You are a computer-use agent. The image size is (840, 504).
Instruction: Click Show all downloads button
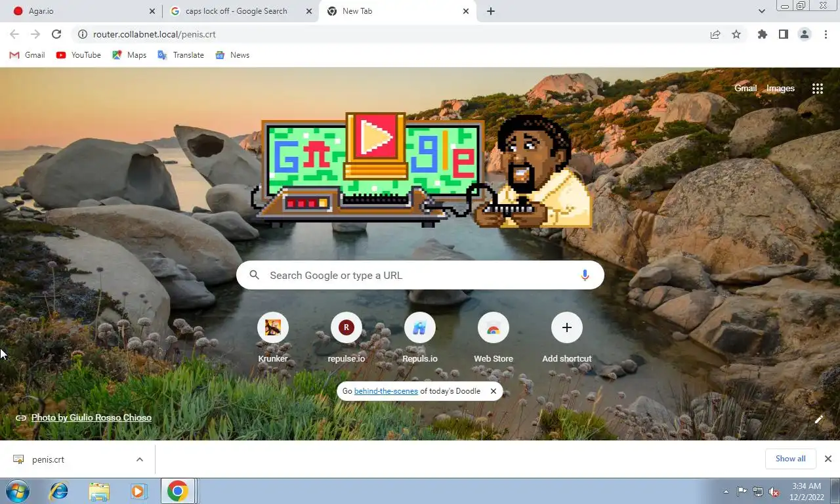[x=790, y=459]
